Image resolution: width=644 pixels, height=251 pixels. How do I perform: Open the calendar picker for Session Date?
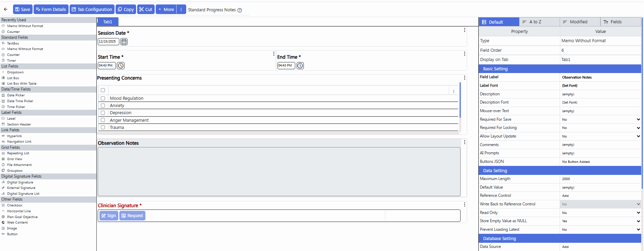tap(124, 41)
